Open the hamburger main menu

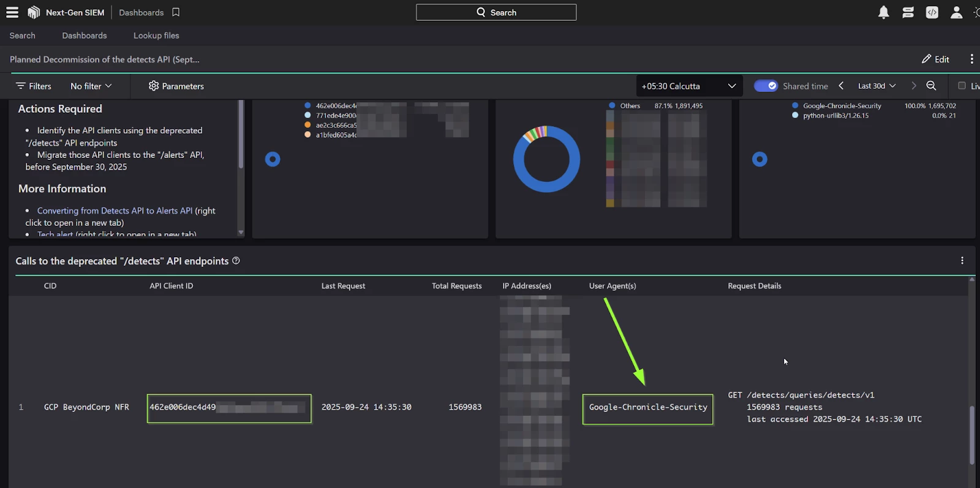point(12,12)
